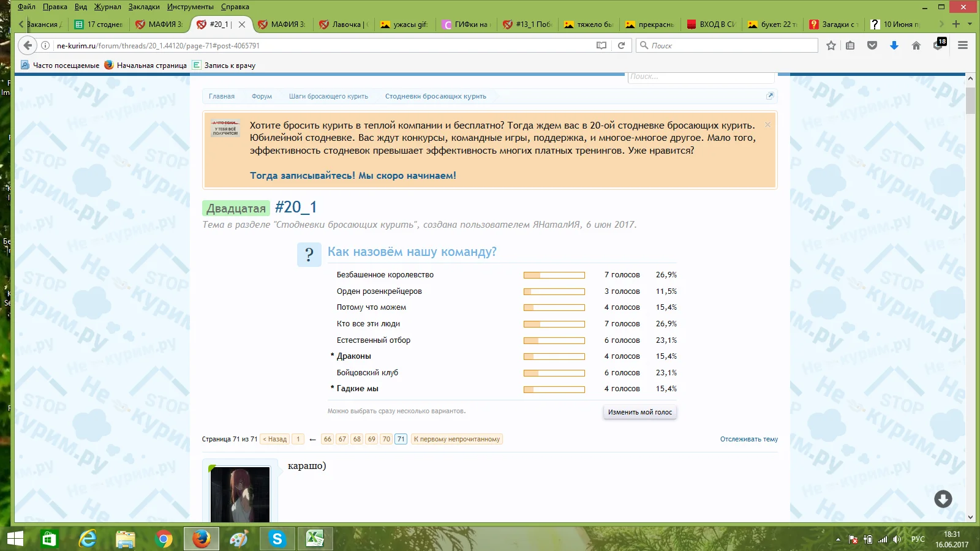
Task: Focus the browser Поиск search box
Action: [728, 45]
